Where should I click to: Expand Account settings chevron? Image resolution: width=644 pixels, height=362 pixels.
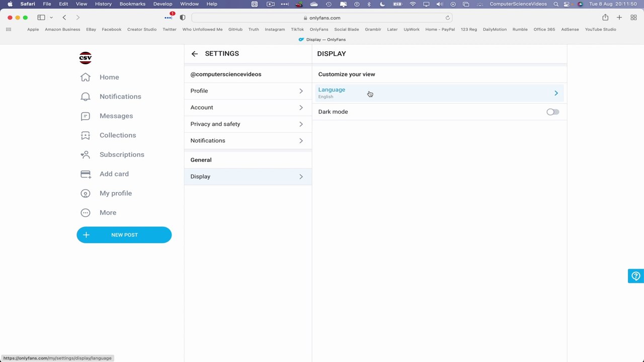(301, 108)
